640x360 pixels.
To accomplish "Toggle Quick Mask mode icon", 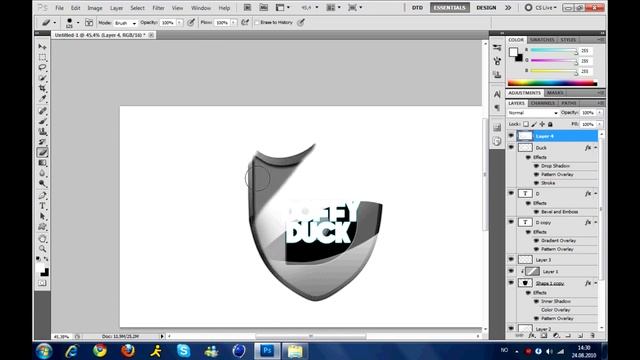I will pyautogui.click(x=42, y=283).
